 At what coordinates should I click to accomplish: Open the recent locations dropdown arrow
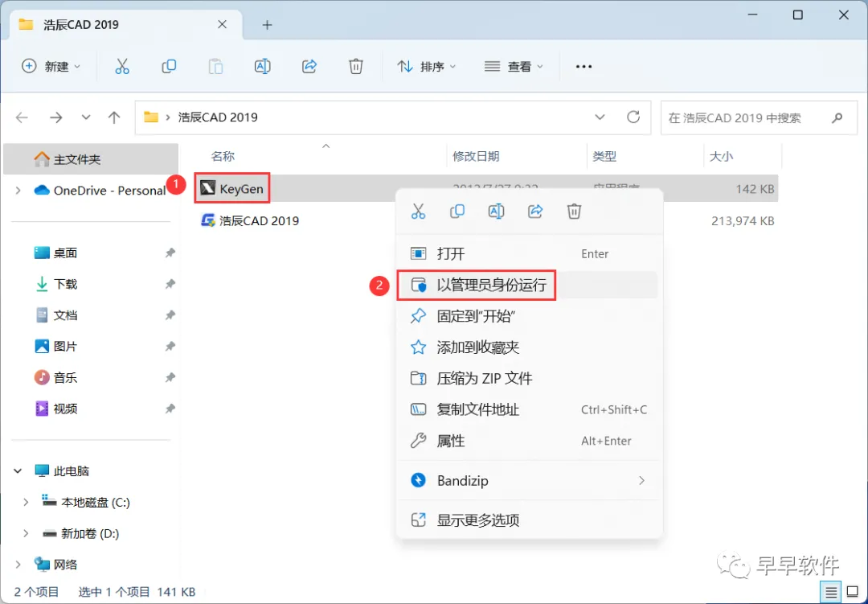tap(86, 117)
